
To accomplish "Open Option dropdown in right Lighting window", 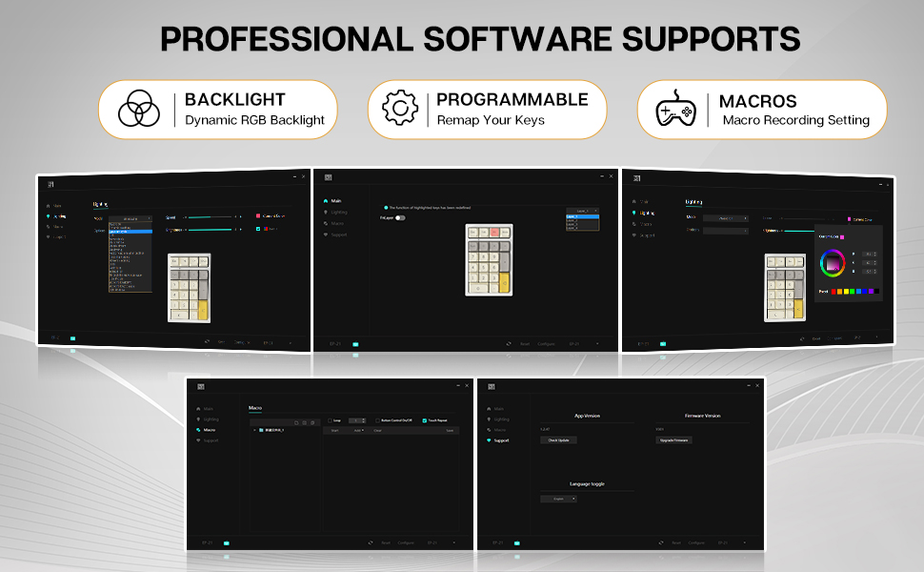I will (726, 231).
